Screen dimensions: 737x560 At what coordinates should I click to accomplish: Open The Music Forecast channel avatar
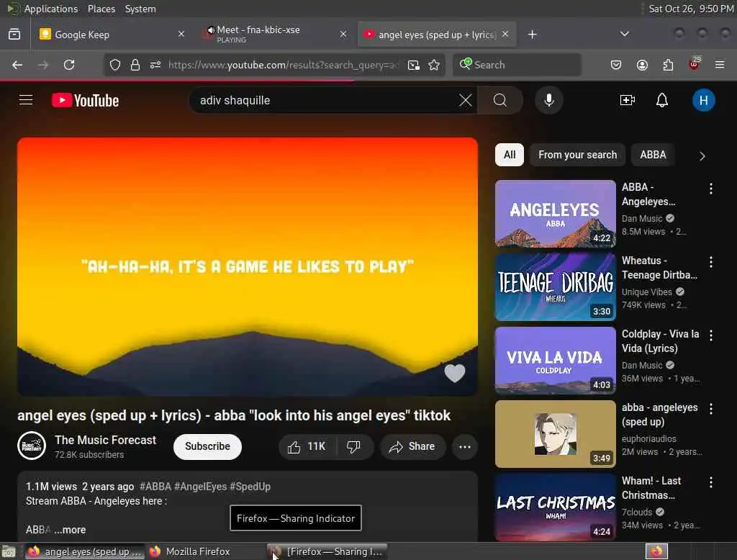coord(32,446)
